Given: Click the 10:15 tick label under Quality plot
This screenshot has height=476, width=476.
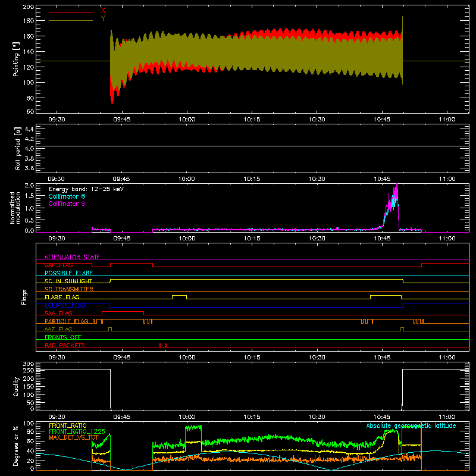Looking at the screenshot, I should (x=252, y=417).
